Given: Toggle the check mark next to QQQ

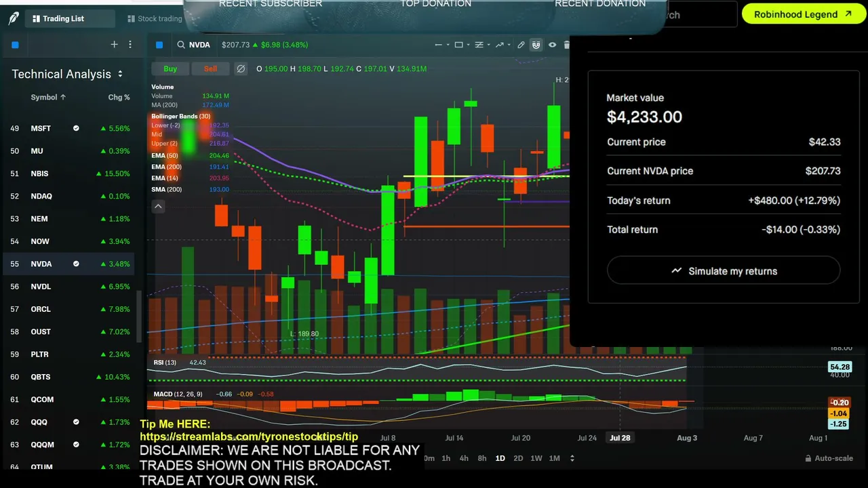Looking at the screenshot, I should point(76,422).
